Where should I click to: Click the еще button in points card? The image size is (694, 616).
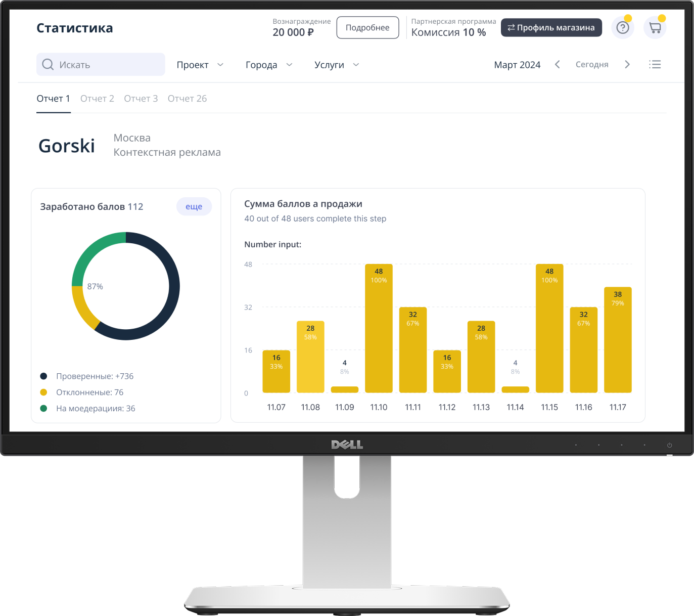pos(194,206)
